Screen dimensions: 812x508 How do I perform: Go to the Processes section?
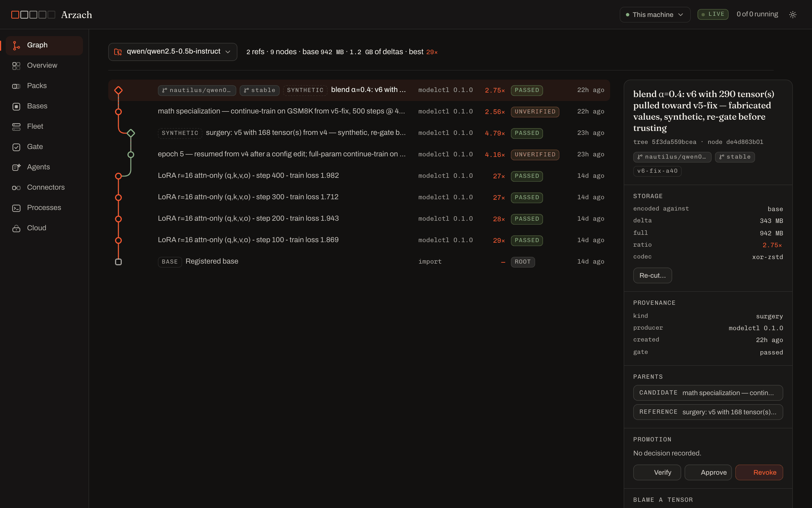click(x=44, y=208)
